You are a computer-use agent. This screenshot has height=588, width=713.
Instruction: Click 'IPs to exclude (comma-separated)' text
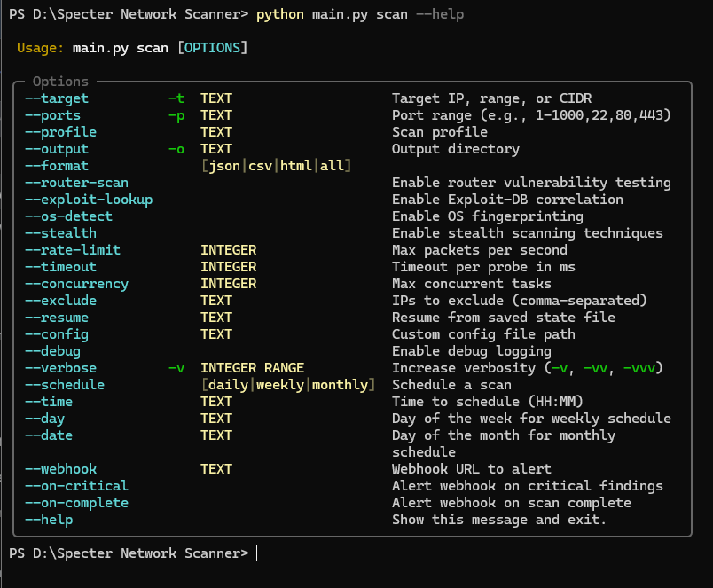tap(520, 301)
